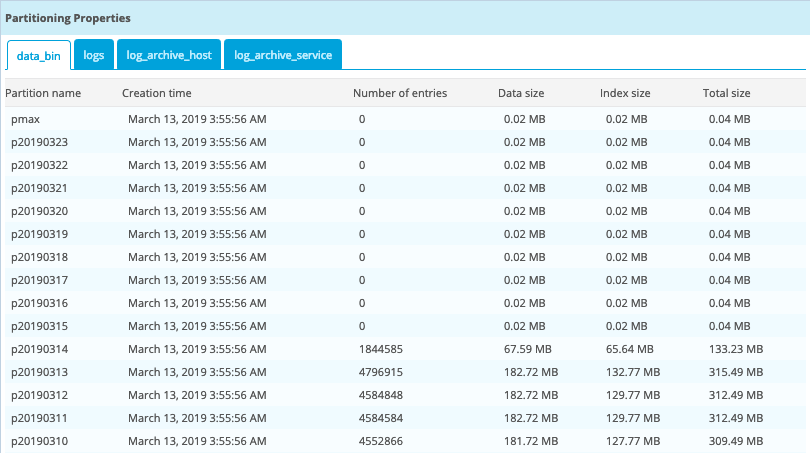Click the Index size column header
Screen dimensions: 810x453
coord(625,93)
